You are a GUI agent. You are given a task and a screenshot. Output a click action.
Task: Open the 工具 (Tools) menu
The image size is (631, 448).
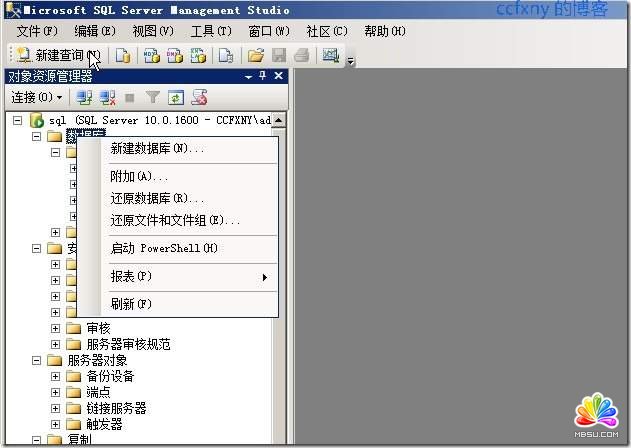(211, 31)
